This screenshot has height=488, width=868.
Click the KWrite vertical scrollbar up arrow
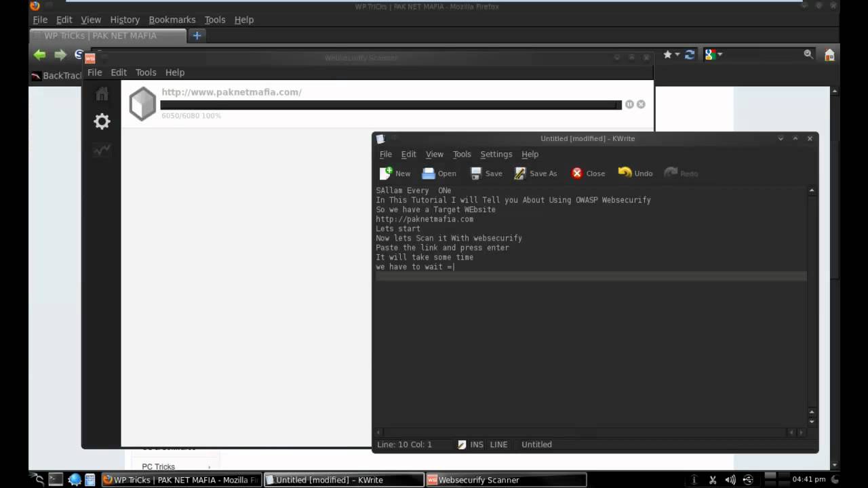pos(811,190)
